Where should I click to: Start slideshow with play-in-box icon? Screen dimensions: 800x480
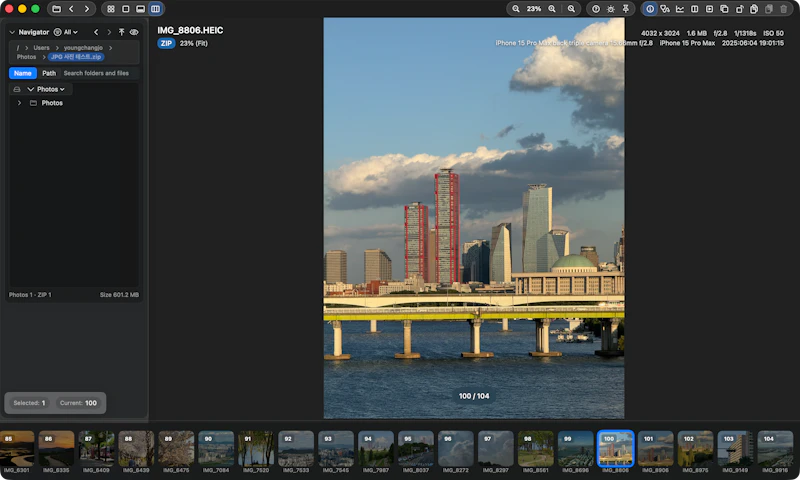coord(709,9)
